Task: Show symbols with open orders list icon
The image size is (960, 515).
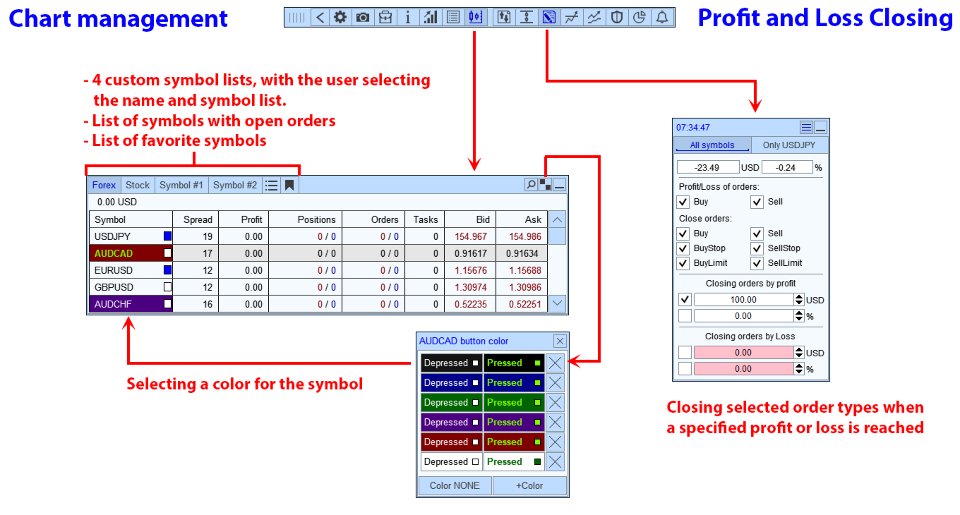Action: pyautogui.click(x=271, y=185)
